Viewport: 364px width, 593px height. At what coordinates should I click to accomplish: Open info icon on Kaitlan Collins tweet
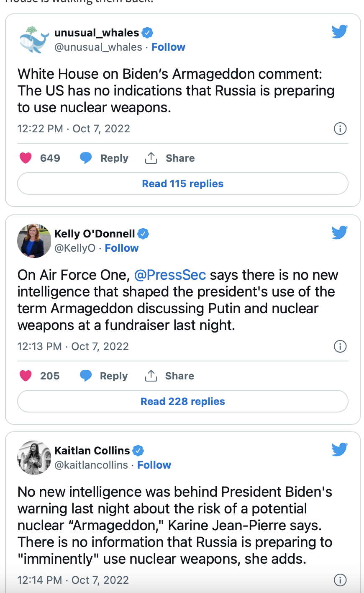340,580
